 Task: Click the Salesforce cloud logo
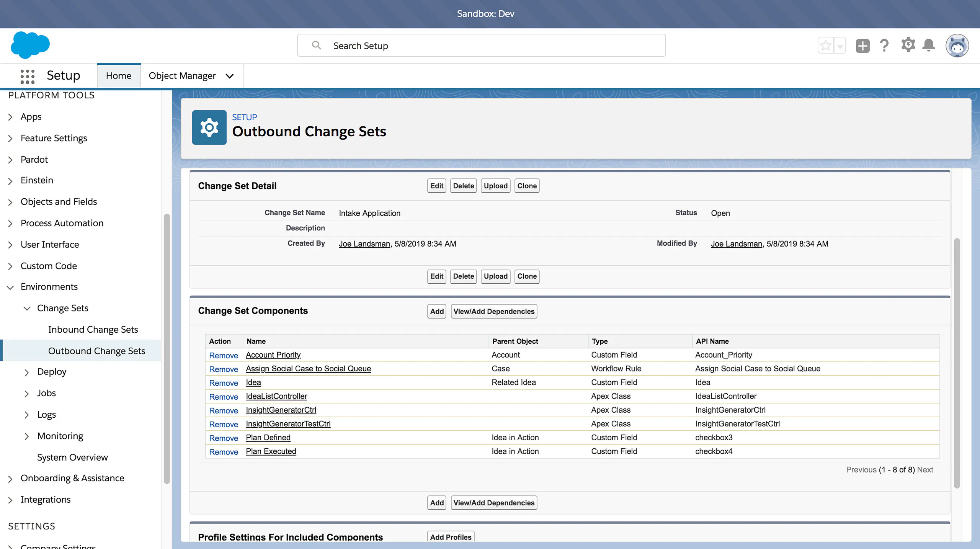[x=30, y=45]
